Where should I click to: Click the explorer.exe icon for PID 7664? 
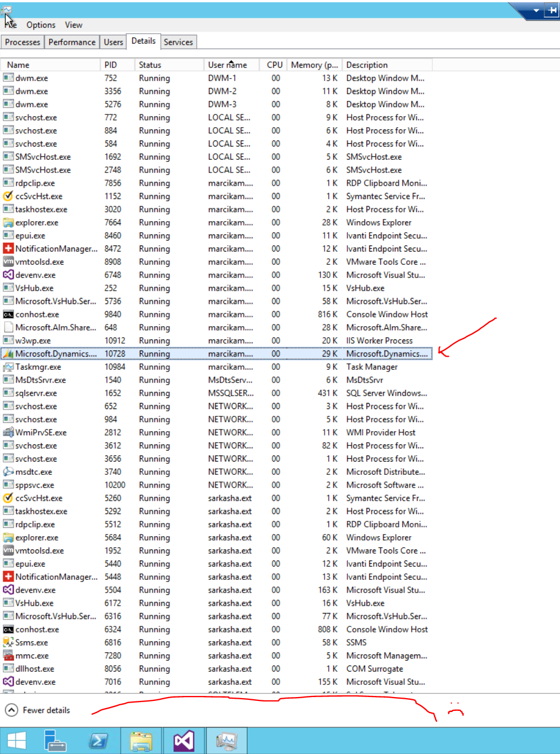8,222
